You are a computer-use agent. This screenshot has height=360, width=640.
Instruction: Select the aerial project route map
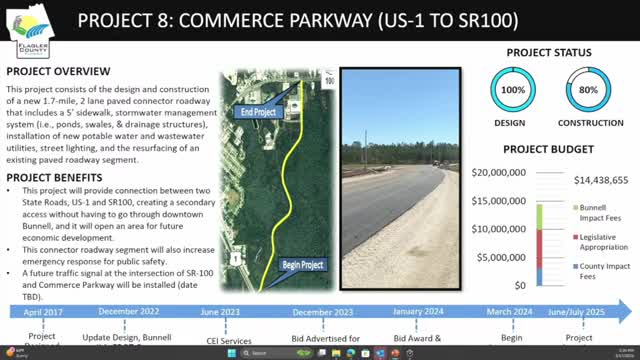click(x=278, y=180)
